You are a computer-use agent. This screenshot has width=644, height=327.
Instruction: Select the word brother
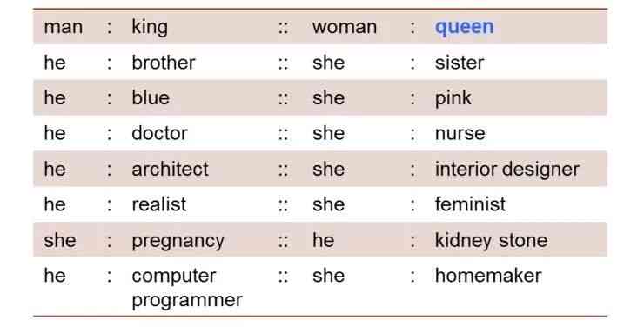[x=164, y=63]
